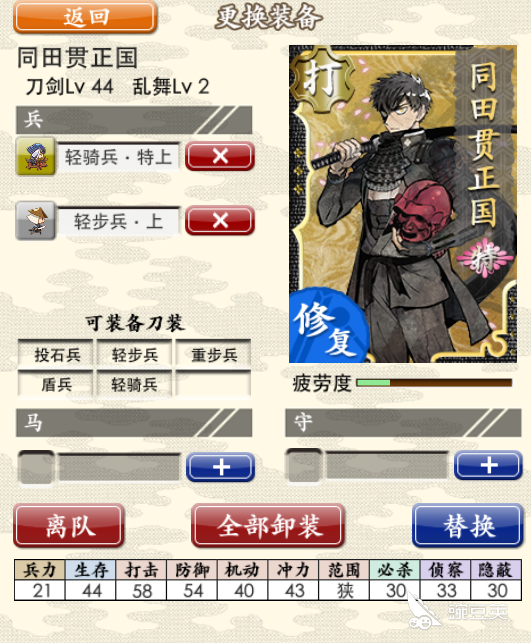Add a horse with the blue plus button

[221, 467]
